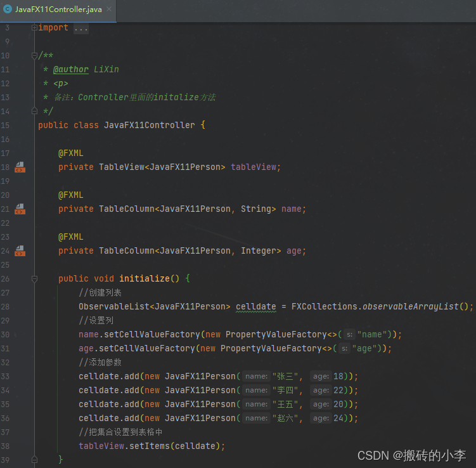Click the comment //把集合设置到表格中
Screen dimensions: 476x468
pos(120,432)
